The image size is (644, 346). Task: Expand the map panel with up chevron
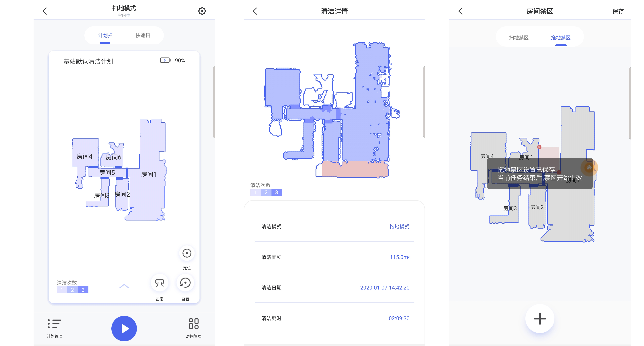coord(124,286)
